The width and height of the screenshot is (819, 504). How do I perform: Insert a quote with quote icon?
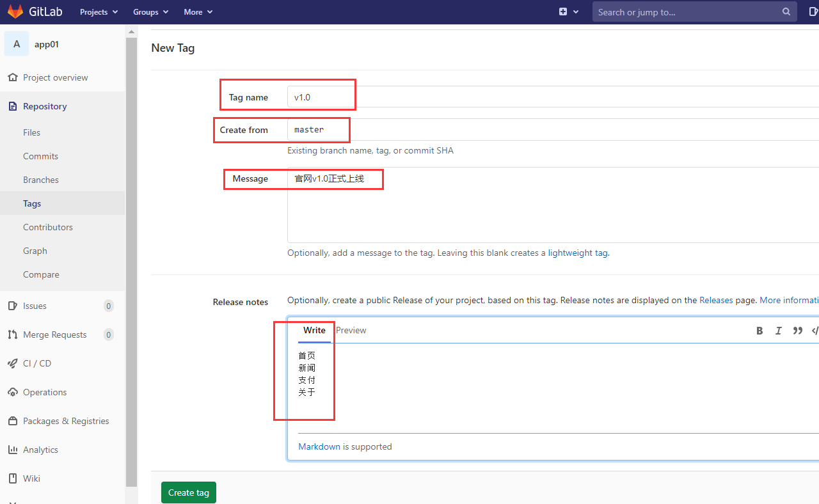798,331
